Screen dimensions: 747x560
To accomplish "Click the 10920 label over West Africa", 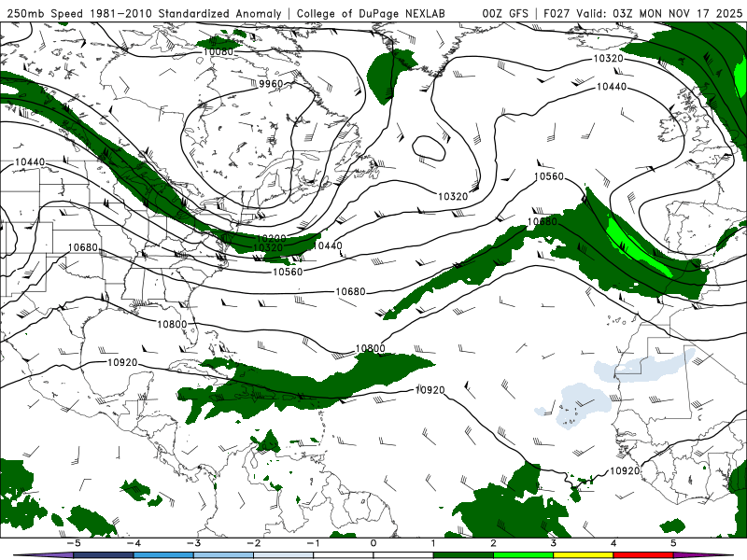I will (625, 470).
